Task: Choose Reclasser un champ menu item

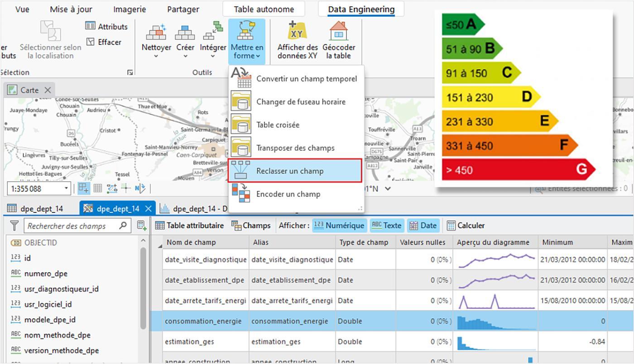Action: point(295,171)
